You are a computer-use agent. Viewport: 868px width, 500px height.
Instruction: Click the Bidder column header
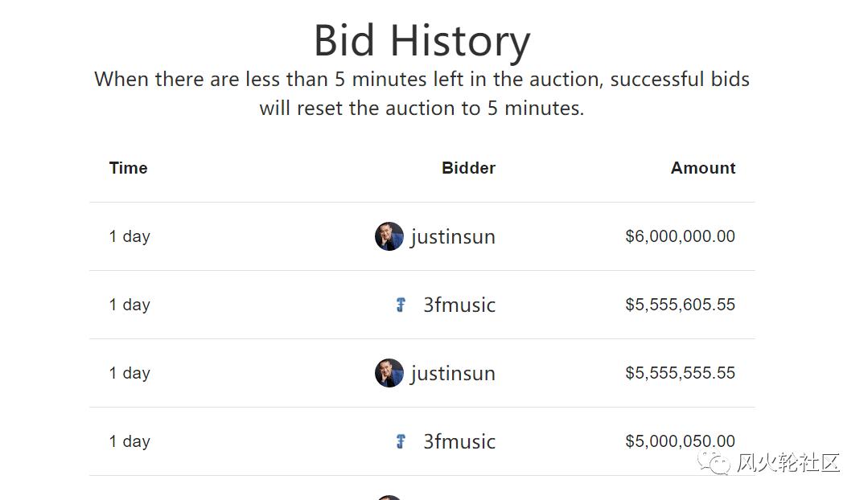468,168
